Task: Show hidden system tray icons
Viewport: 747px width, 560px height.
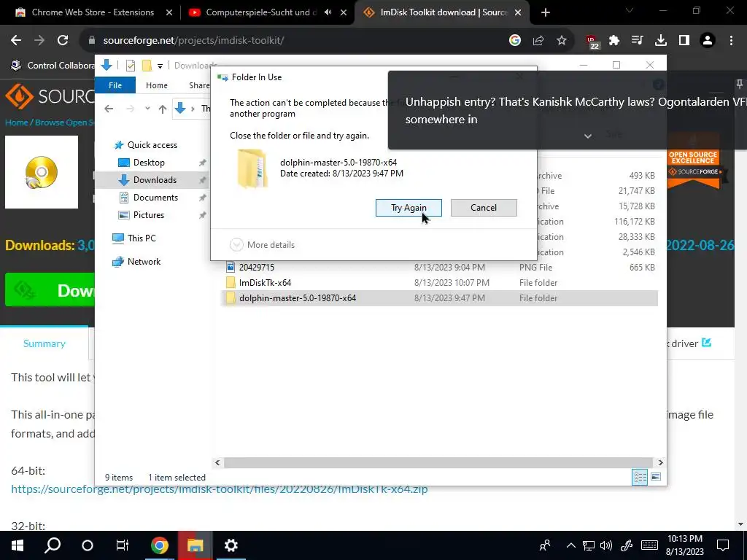Action: click(x=570, y=545)
